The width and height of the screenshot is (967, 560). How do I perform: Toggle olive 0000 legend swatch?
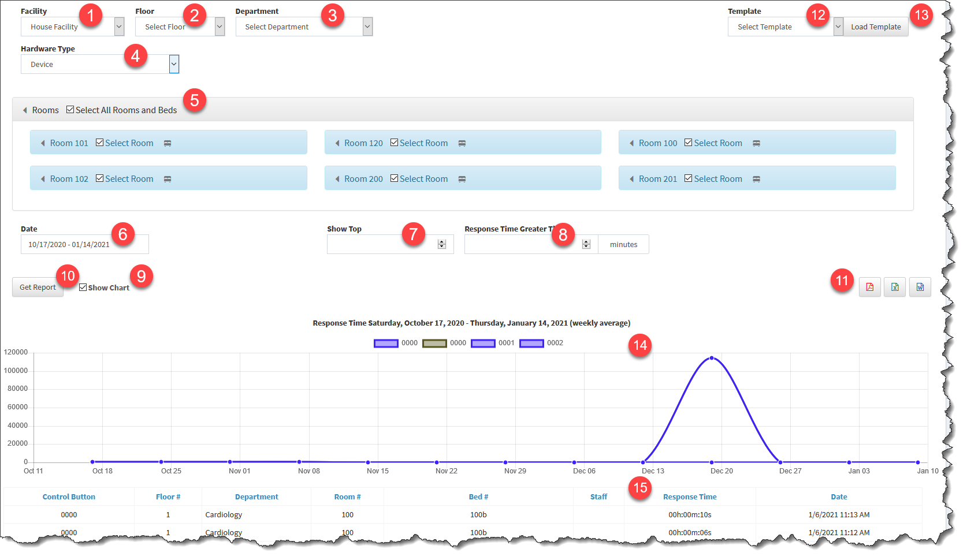tap(434, 343)
